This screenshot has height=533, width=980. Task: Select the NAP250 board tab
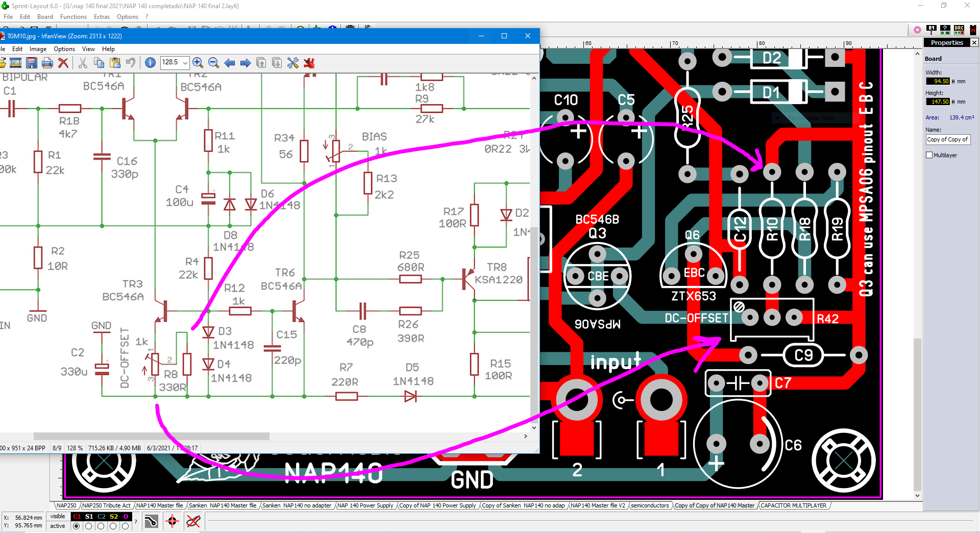[x=66, y=505]
